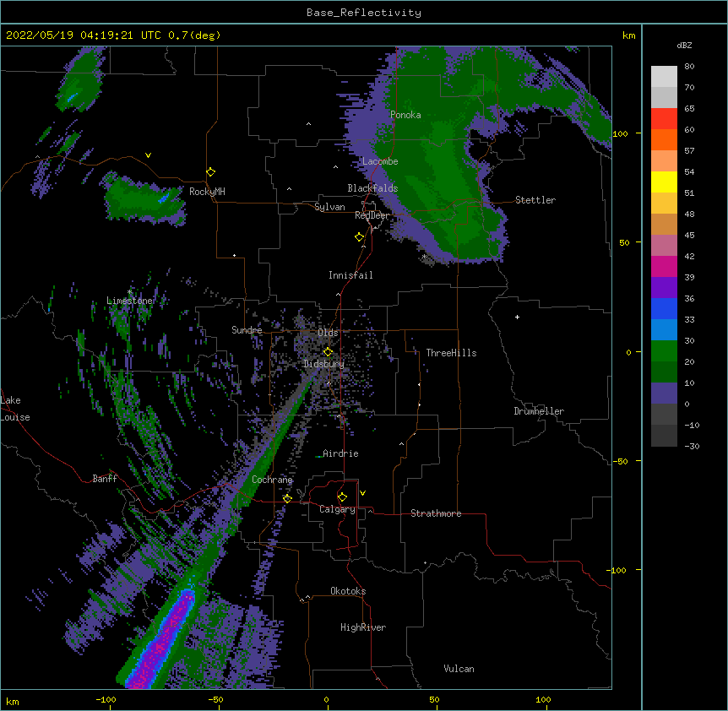This screenshot has height=711, width=728.
Task: Click the Vulcan town label
Action: (459, 669)
